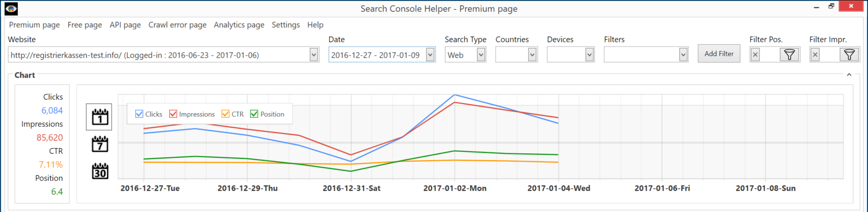
Task: Select the 1-day calendar interval icon
Action: click(x=99, y=117)
